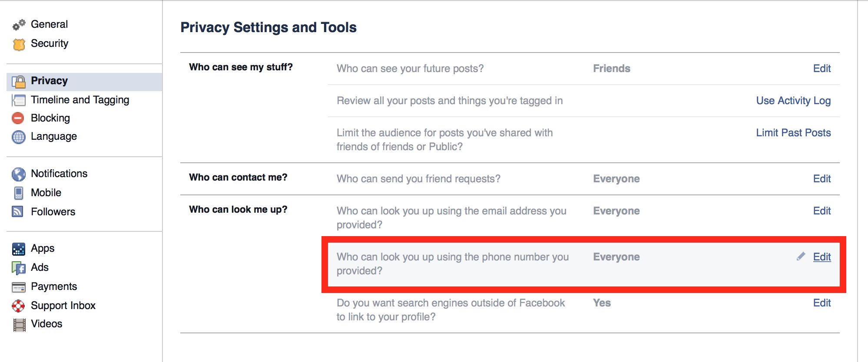Open Notifications settings
This screenshot has height=362, width=868.
coord(59,174)
